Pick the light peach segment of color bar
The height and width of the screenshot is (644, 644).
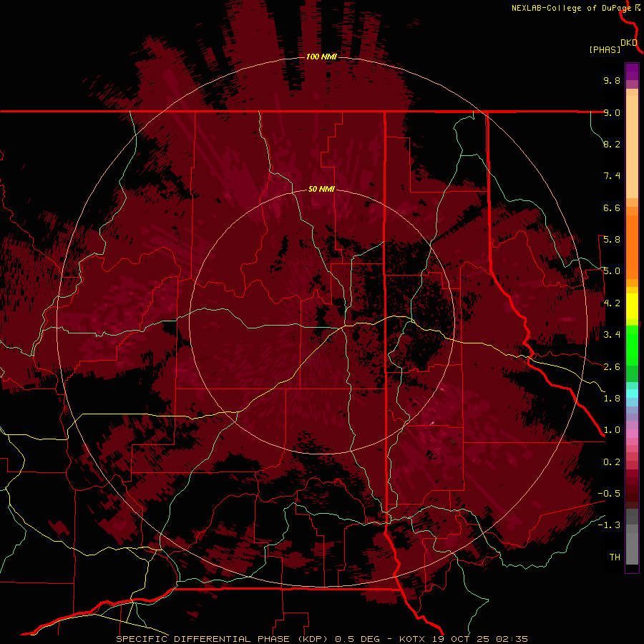(x=632, y=147)
